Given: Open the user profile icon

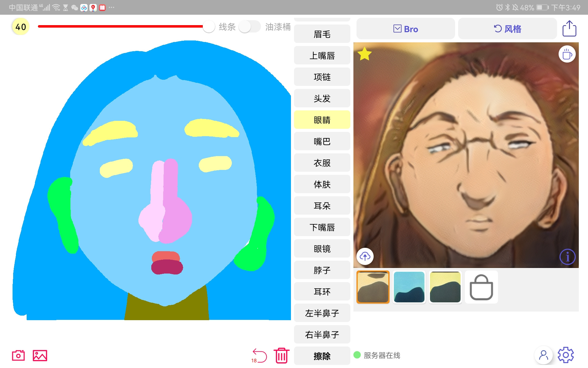Looking at the screenshot, I should [x=544, y=355].
